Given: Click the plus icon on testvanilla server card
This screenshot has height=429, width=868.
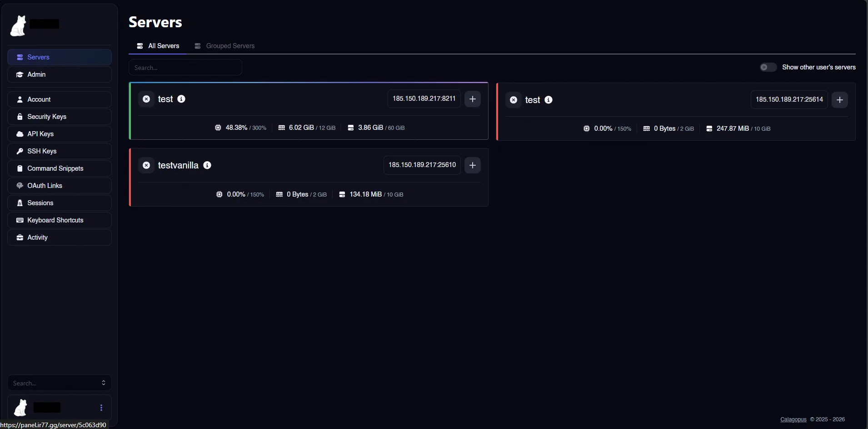Looking at the screenshot, I should click(472, 165).
